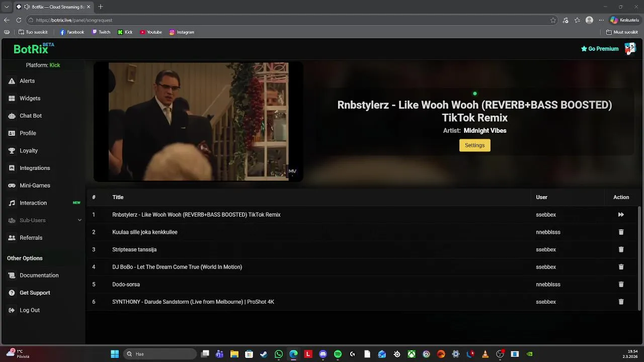Viewport: 644px width, 362px height.
Task: Skip the current Rnbstylerz song
Action: point(621,215)
